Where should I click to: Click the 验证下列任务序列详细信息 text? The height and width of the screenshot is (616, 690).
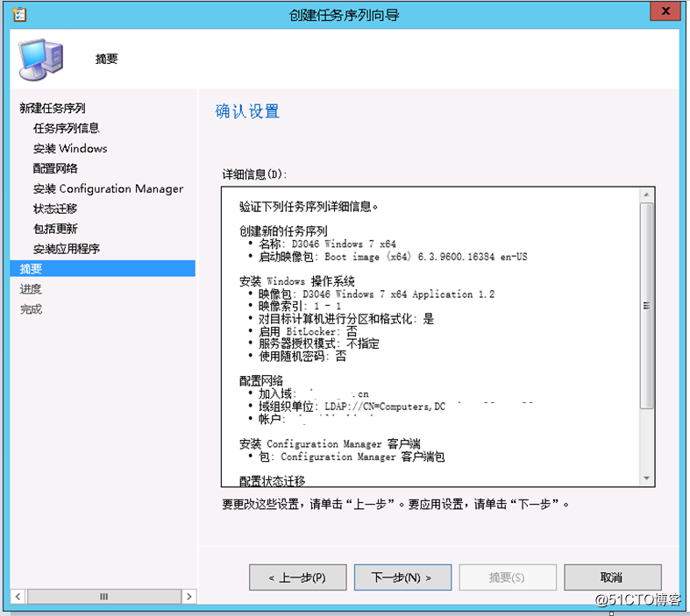coord(309,207)
